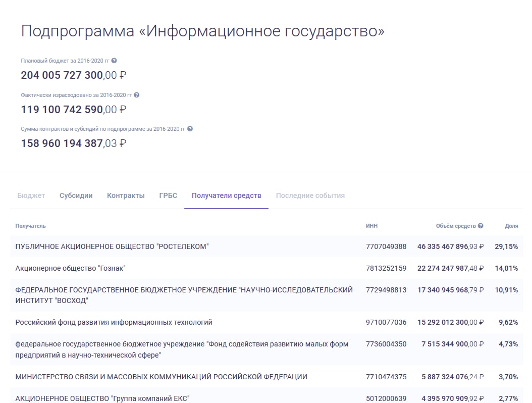
Task: Click amount 15 292 012 300,00 ₽
Action: [x=451, y=322]
